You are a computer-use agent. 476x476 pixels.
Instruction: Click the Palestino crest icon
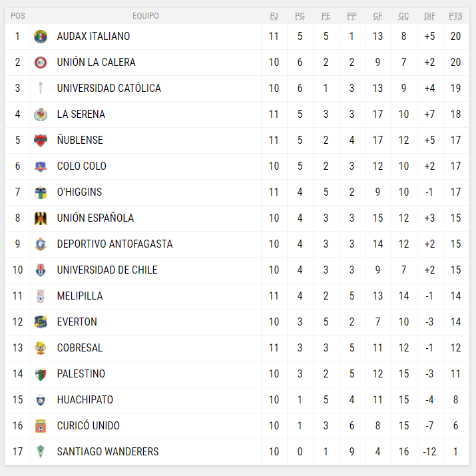click(x=41, y=374)
